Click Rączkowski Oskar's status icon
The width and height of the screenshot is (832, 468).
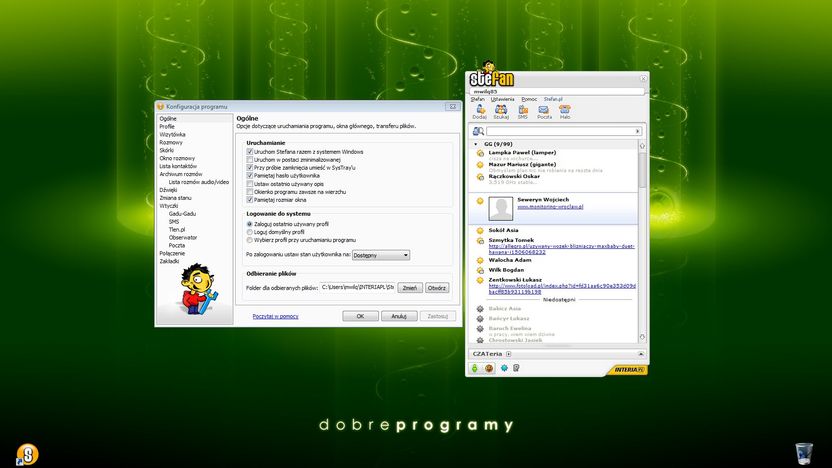pos(480,177)
